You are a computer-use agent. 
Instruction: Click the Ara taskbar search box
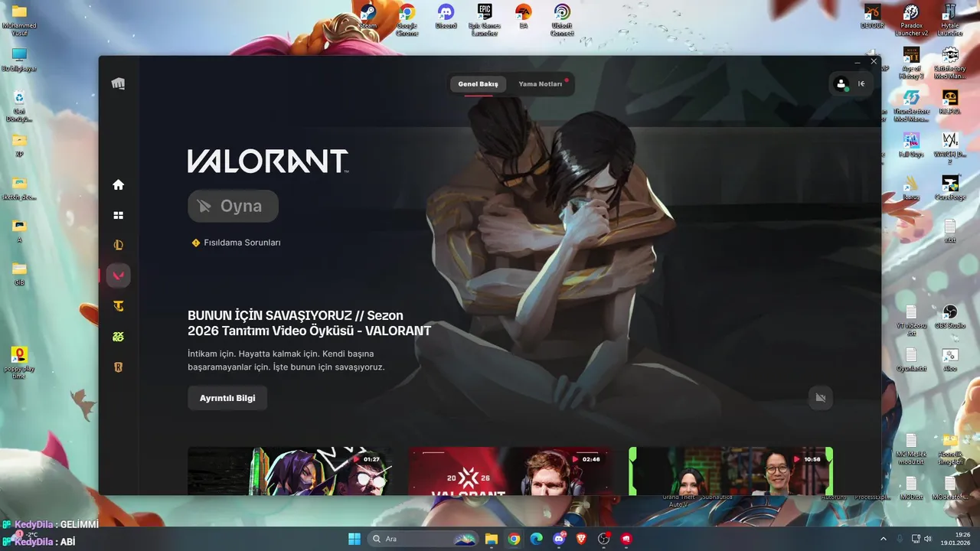click(x=423, y=539)
